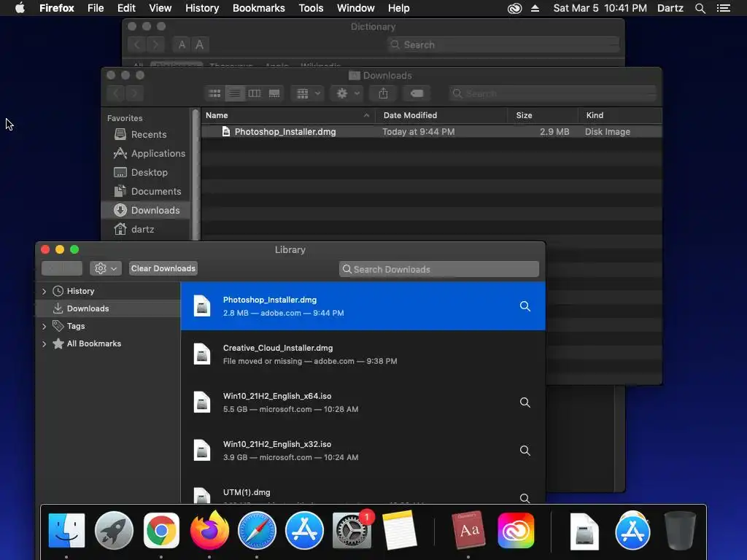Open Dictionary app in the Dock

click(468, 530)
